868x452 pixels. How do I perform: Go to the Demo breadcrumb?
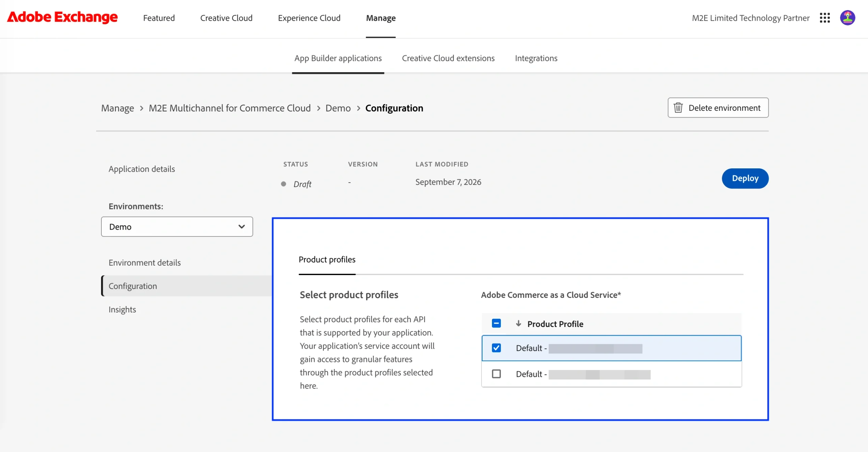point(338,108)
